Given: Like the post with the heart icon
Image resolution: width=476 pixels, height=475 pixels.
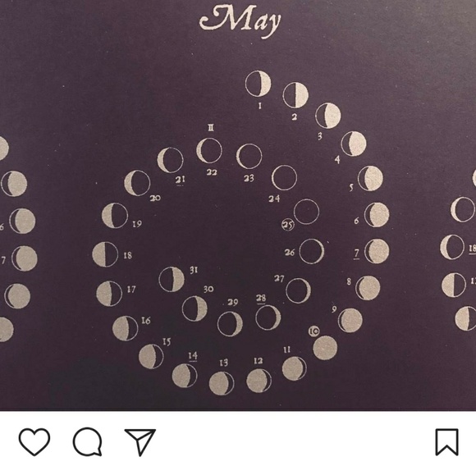Looking at the screenshot, I should coord(34,441).
